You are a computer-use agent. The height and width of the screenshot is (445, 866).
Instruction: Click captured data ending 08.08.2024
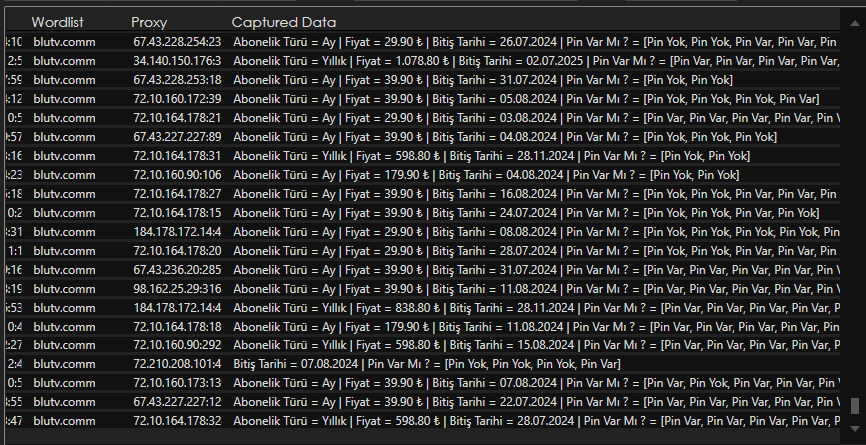(x=536, y=232)
